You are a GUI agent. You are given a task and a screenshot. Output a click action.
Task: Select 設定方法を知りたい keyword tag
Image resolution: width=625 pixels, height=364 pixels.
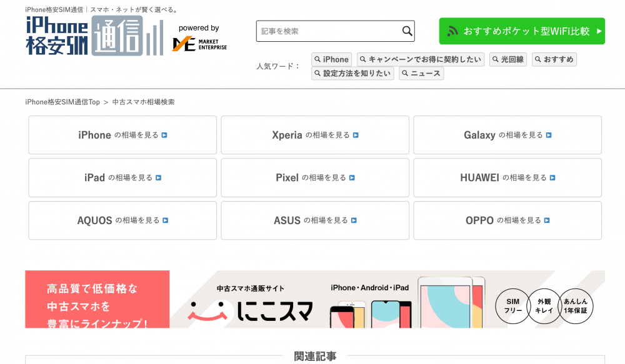pos(352,73)
